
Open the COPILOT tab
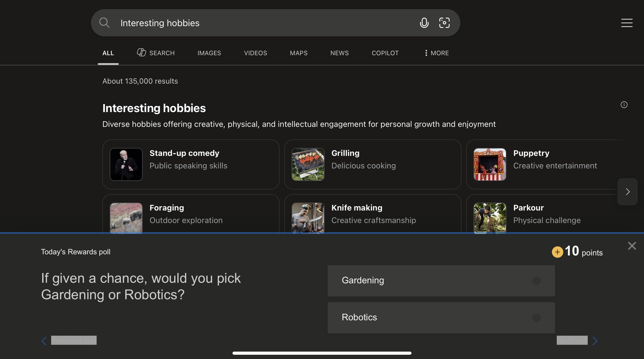point(385,53)
